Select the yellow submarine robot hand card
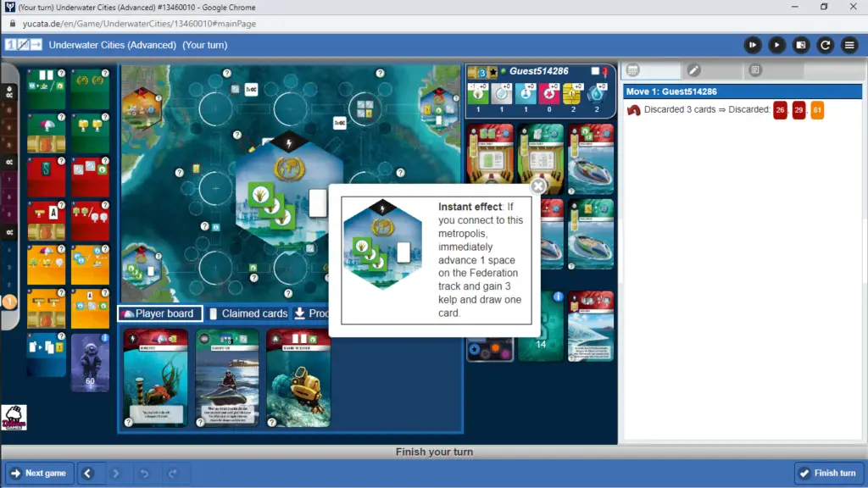 coord(298,378)
